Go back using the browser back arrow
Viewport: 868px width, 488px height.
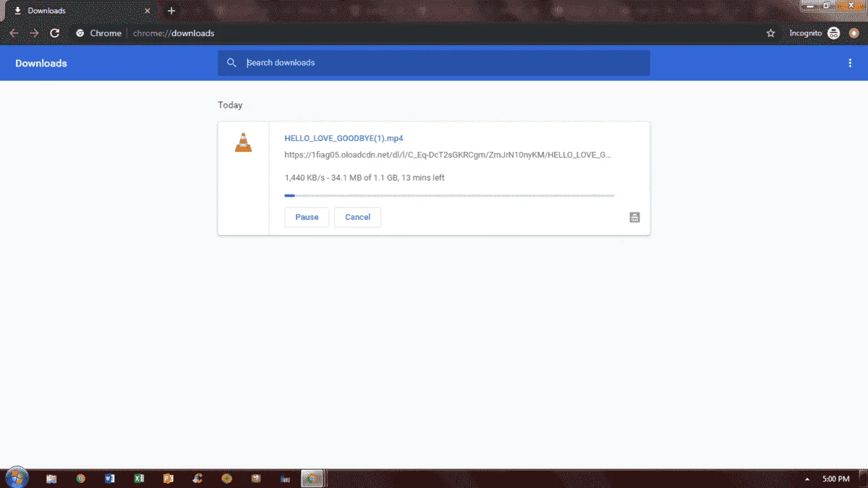tap(14, 33)
